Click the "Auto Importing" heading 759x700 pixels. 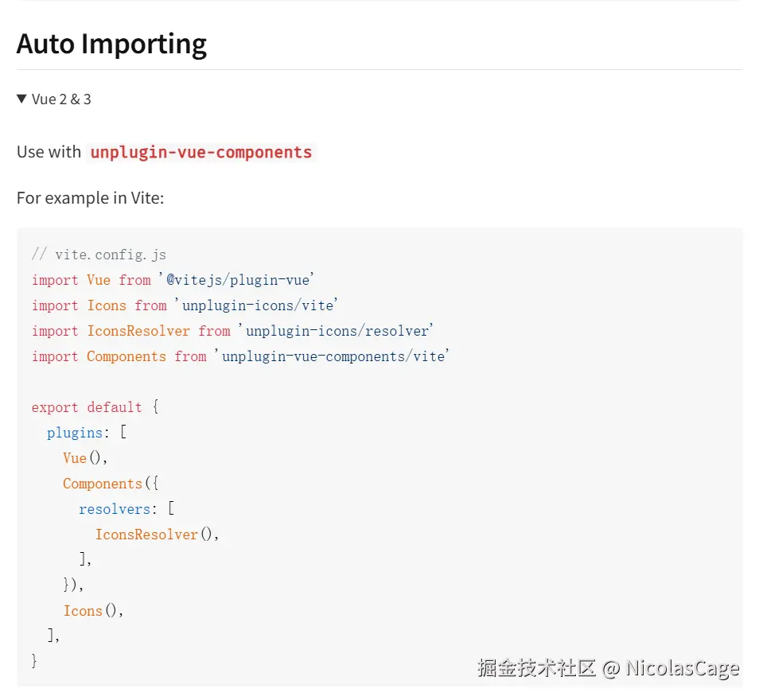[x=111, y=44]
